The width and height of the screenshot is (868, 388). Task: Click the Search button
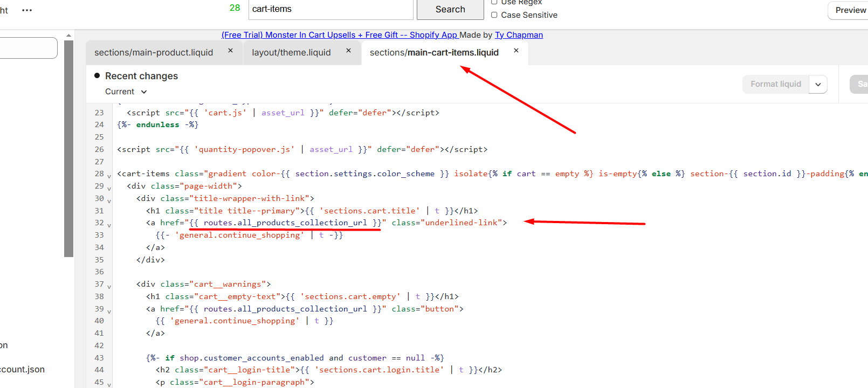(x=450, y=9)
